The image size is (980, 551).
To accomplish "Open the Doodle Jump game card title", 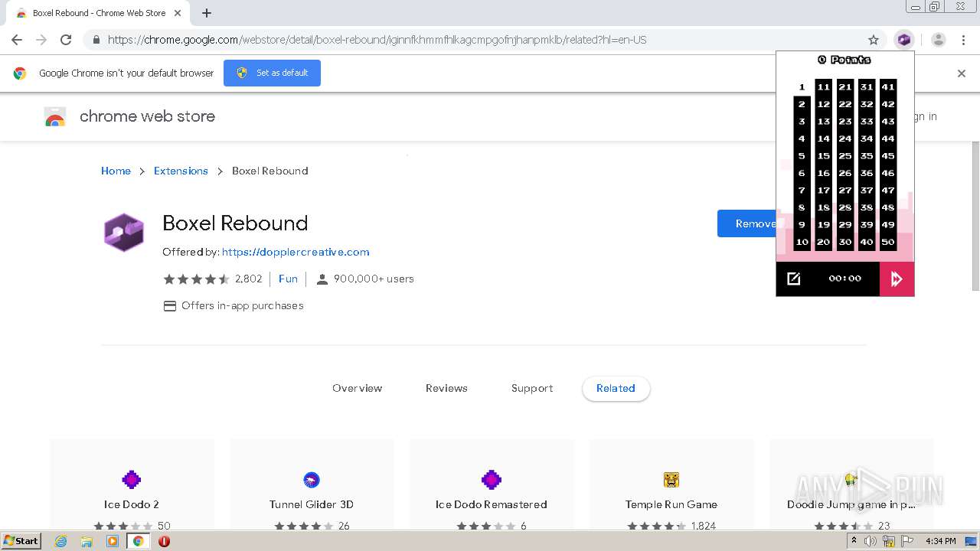I will [x=851, y=505].
